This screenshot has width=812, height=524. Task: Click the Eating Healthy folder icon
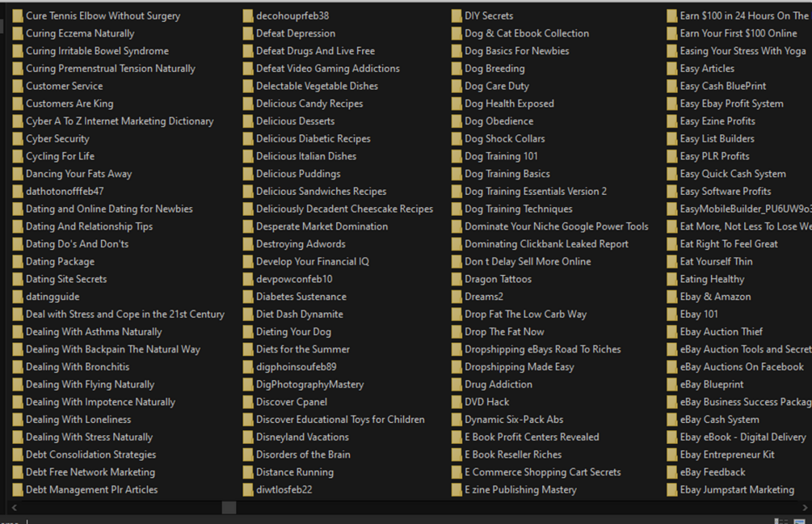tap(671, 279)
